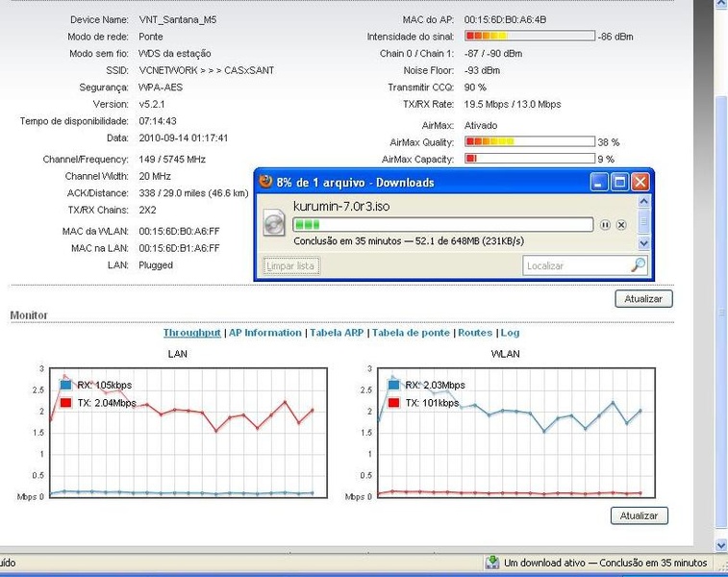Click the WLAN MAC 00:15:6D:B0:A6:FF
728x577 pixels.
[179, 231]
